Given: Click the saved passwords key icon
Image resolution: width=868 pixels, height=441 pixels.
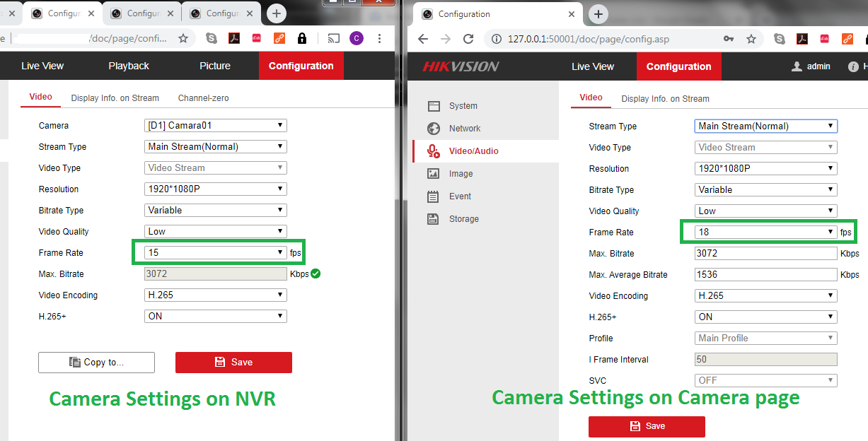Looking at the screenshot, I should coord(728,38).
